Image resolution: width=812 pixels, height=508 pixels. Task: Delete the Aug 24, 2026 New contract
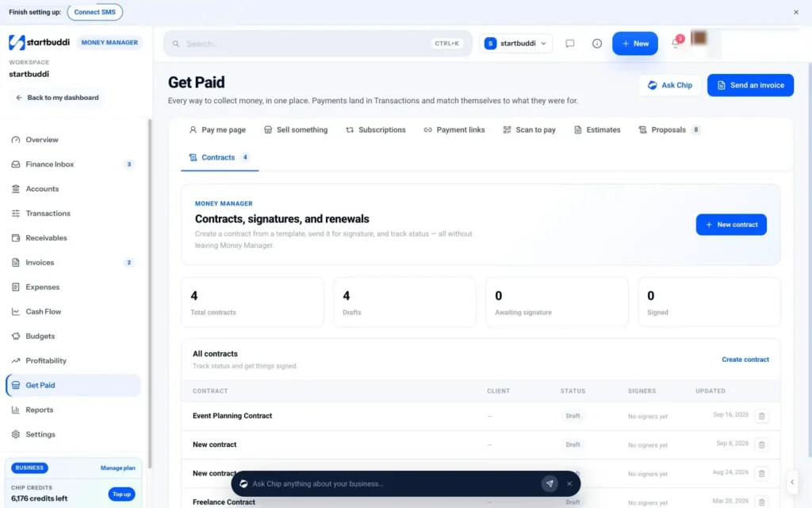761,473
